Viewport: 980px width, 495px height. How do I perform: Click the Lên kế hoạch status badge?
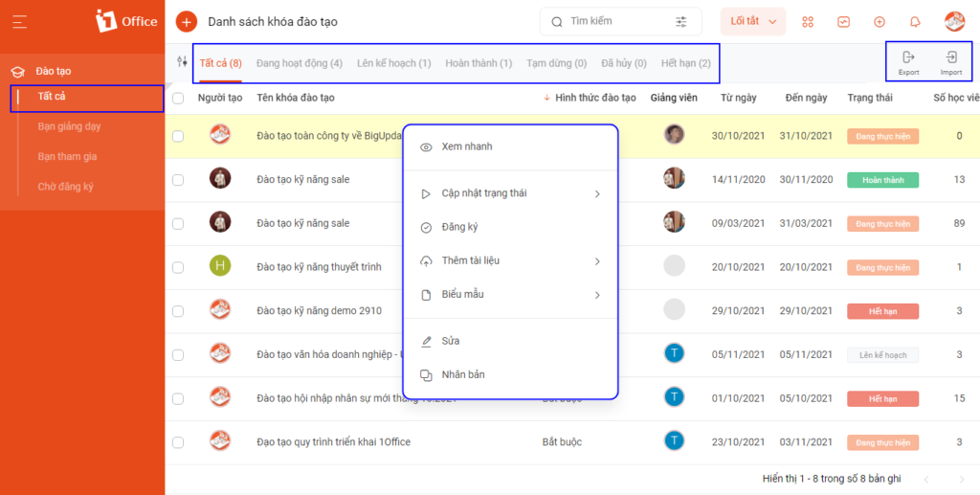tap(882, 355)
